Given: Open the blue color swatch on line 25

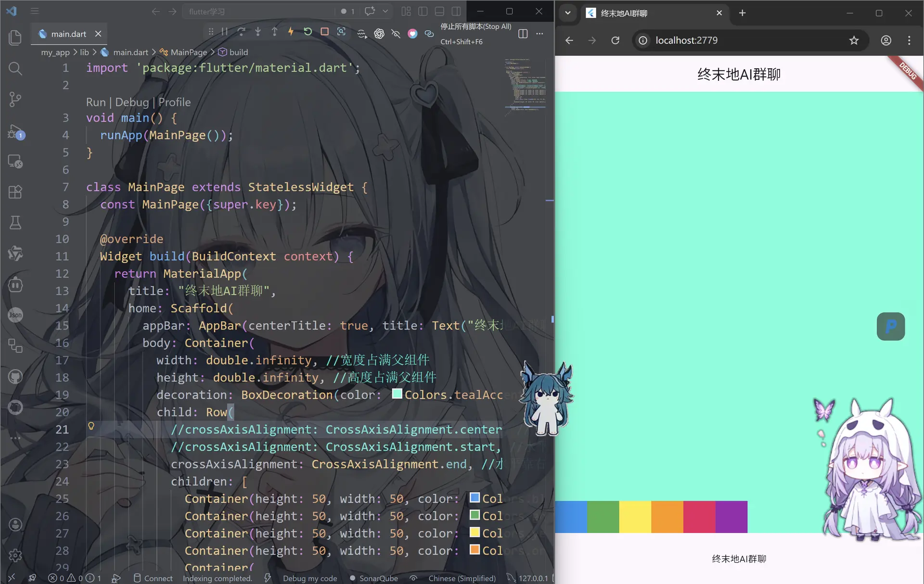Looking at the screenshot, I should pos(475,497).
